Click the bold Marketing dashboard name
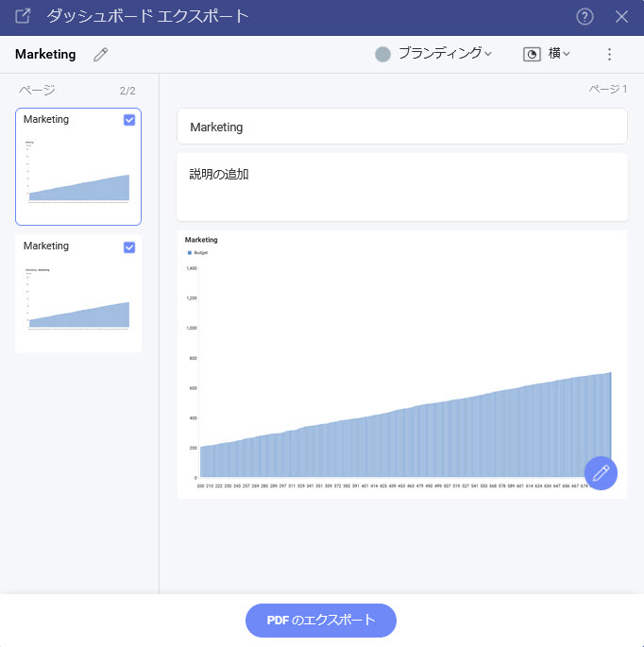644x647 pixels. point(45,55)
